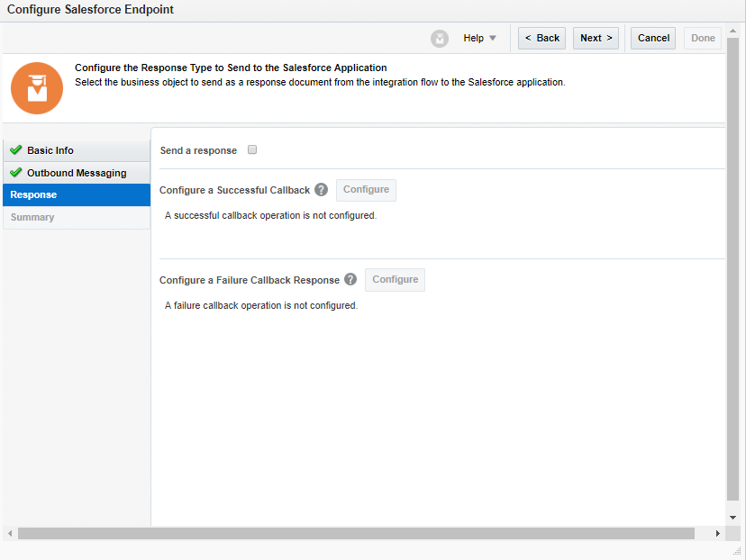Image resolution: width=746 pixels, height=560 pixels.
Task: Open the Help dropdown menu
Action: (479, 38)
